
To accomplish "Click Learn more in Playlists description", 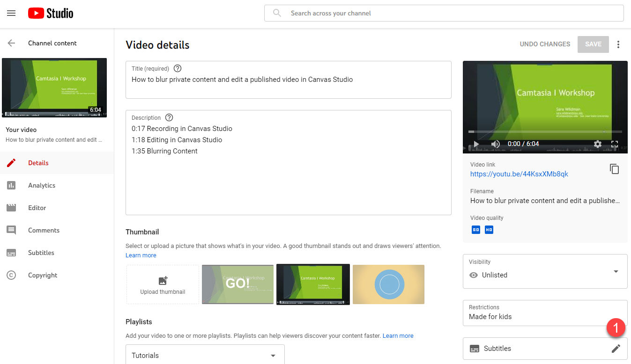I will pos(398,336).
